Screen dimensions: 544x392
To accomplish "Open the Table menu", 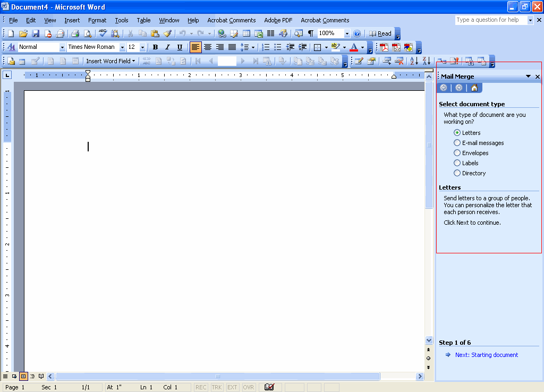I will click(143, 20).
